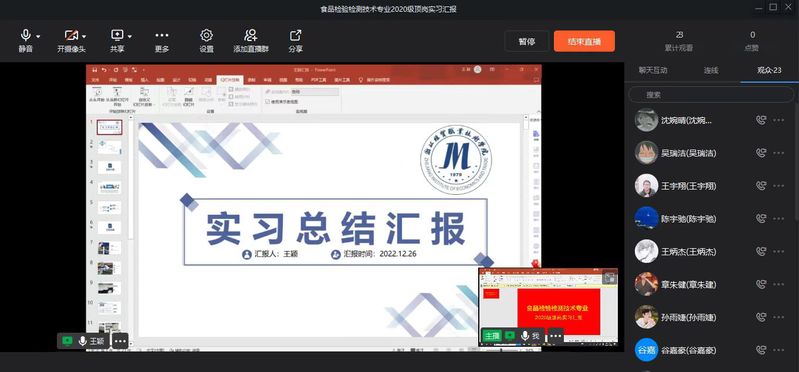Mute microphone with the 静音 icon

(x=25, y=36)
